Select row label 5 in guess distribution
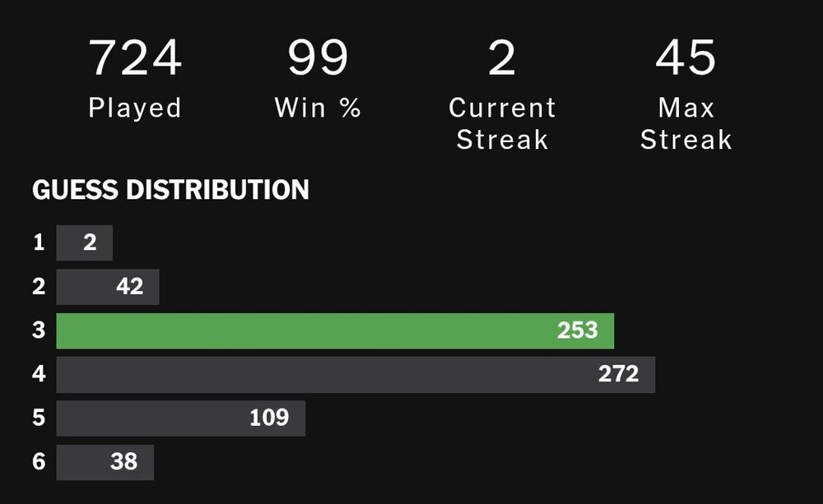This screenshot has height=504, width=823. coord(39,418)
